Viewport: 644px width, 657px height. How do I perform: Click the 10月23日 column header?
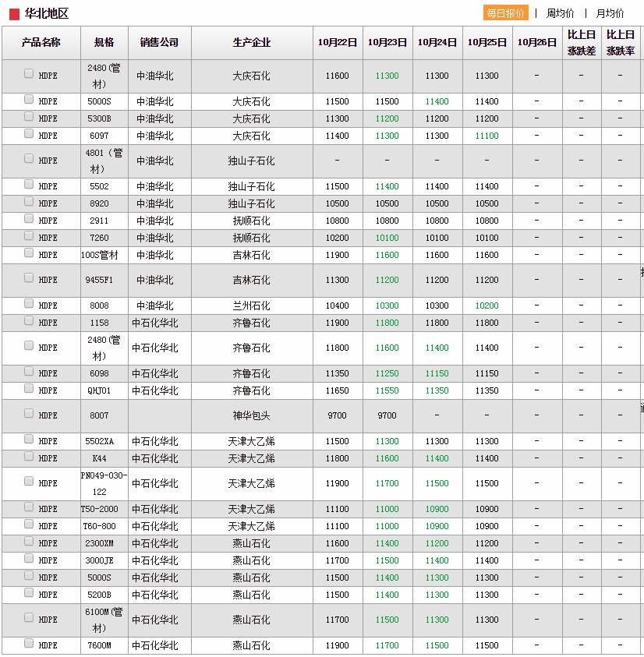tap(387, 42)
